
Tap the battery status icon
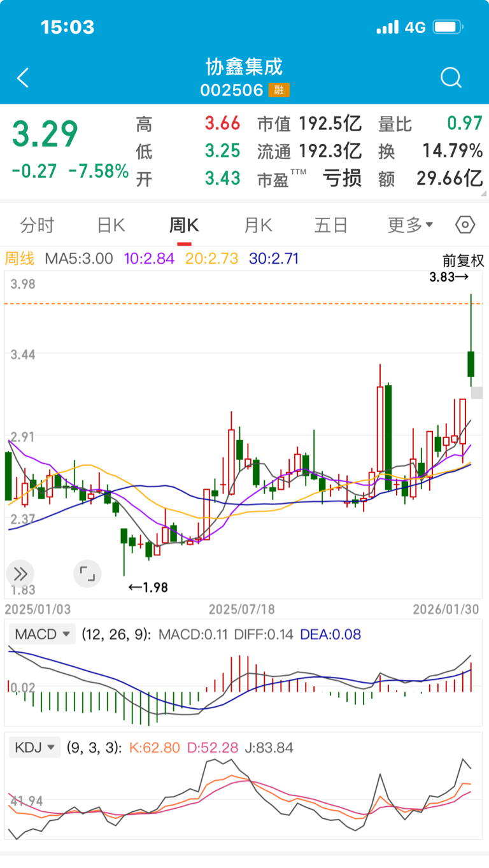(448, 27)
